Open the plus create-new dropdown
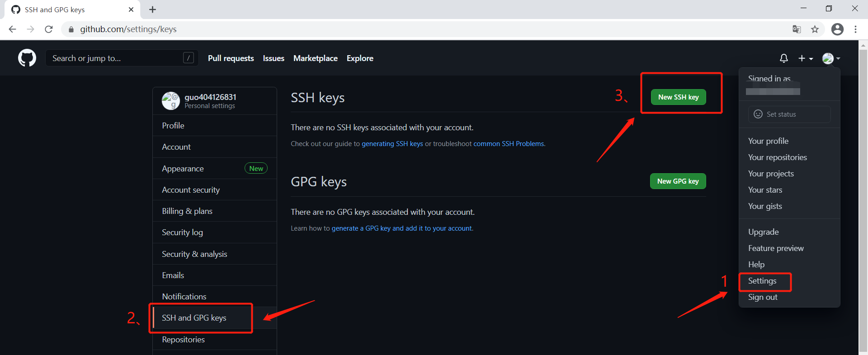868x355 pixels. tap(806, 58)
